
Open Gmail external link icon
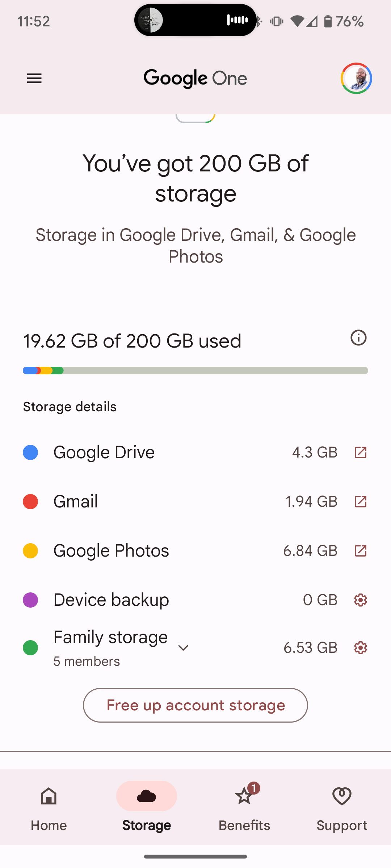pos(360,502)
